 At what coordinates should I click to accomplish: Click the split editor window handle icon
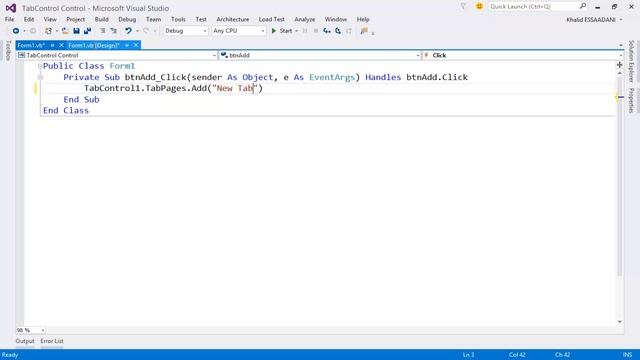[620, 64]
